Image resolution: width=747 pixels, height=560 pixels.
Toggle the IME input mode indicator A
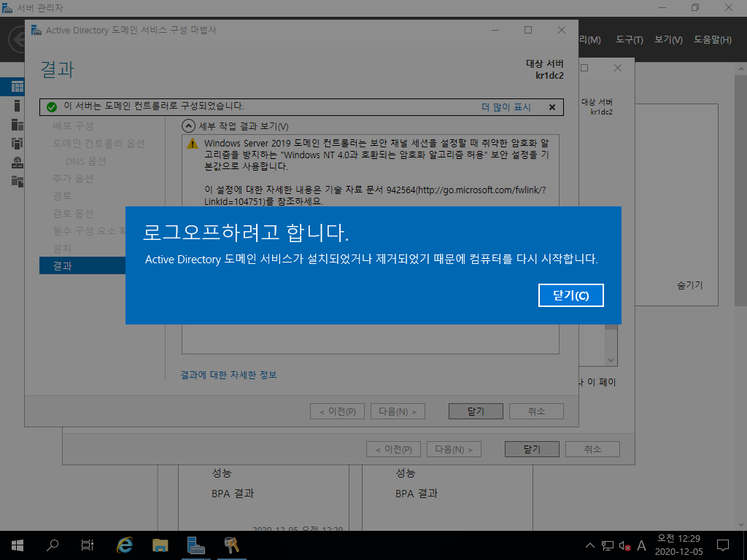pyautogui.click(x=642, y=545)
